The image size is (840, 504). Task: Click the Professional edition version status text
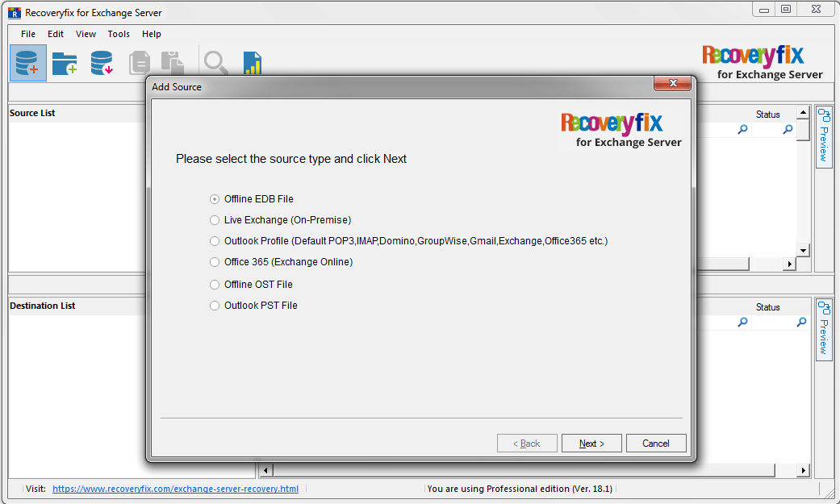pos(520,489)
